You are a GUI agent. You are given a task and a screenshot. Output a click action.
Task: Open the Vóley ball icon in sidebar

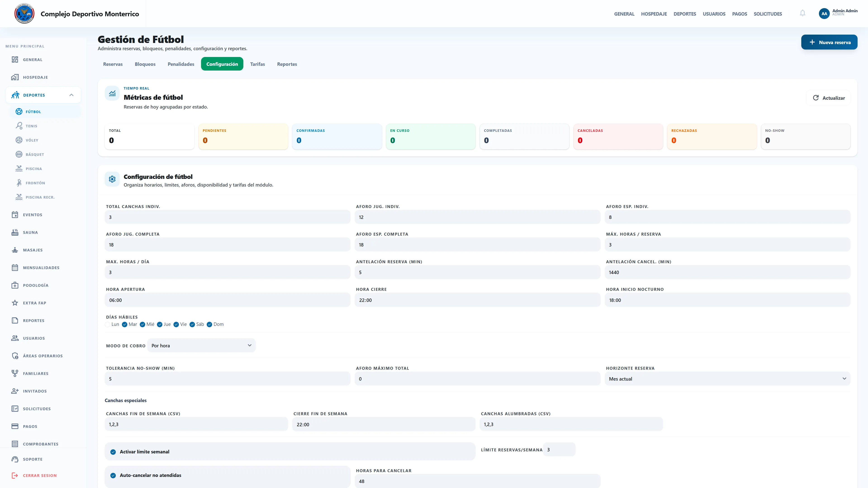click(x=19, y=140)
